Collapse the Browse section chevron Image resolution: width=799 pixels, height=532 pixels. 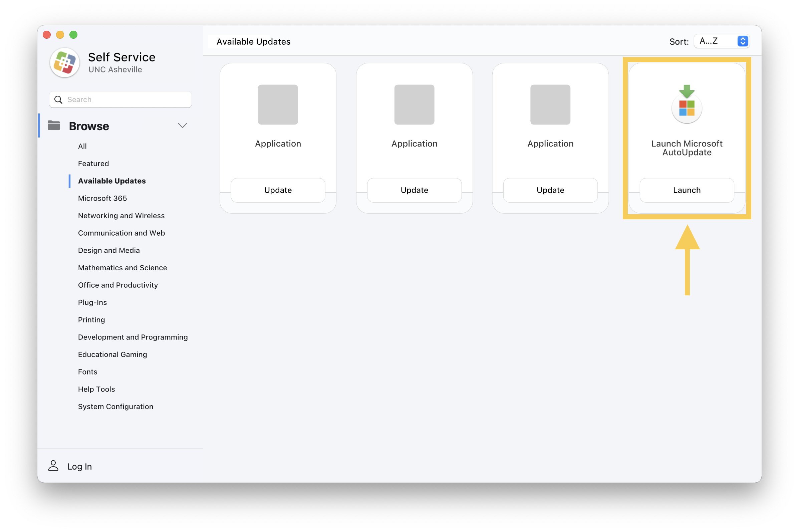183,125
